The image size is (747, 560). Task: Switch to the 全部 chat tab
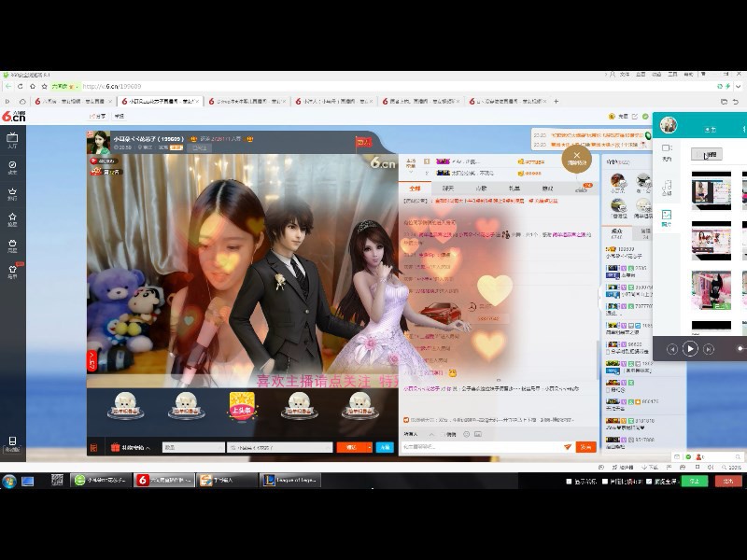coord(415,189)
